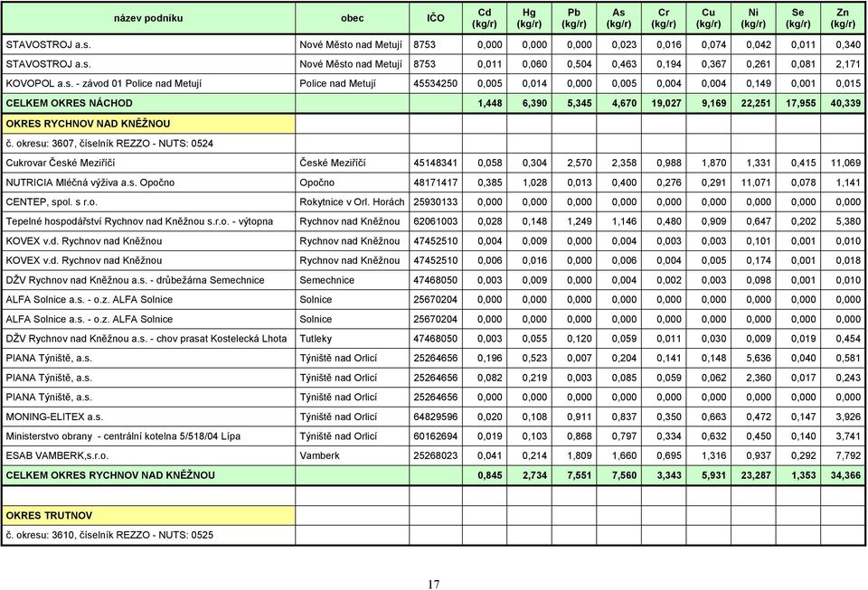The image size is (868, 590).
Task: Select the 'Se (kg/r)' header cell
Action: pyautogui.click(x=797, y=18)
